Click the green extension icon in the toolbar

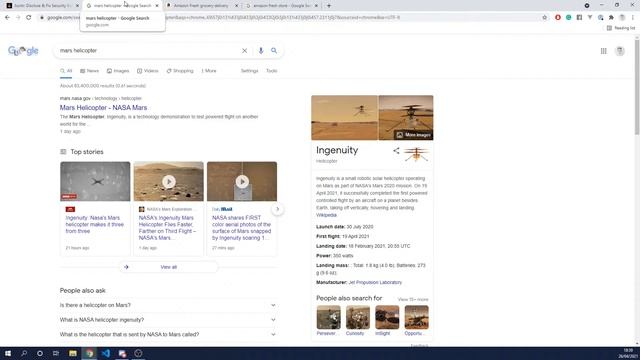click(569, 18)
